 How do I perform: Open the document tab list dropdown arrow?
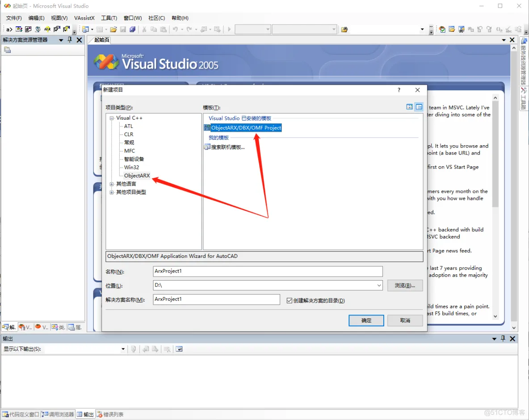(504, 40)
